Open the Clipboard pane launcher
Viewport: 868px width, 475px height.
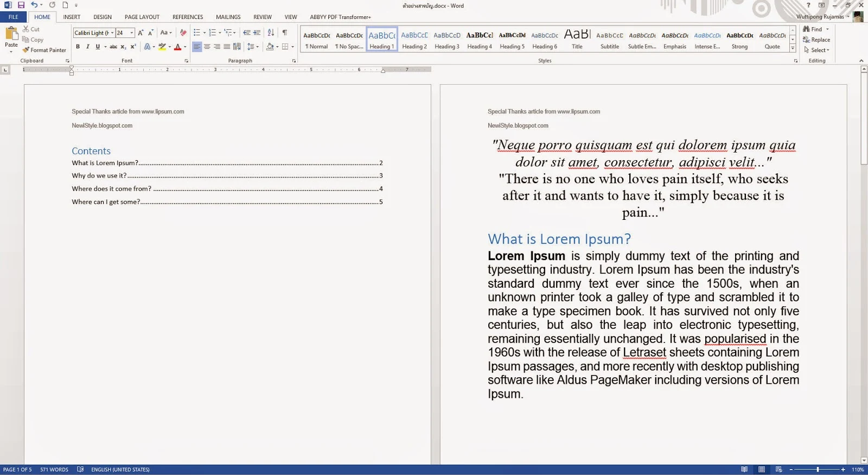coord(67,61)
